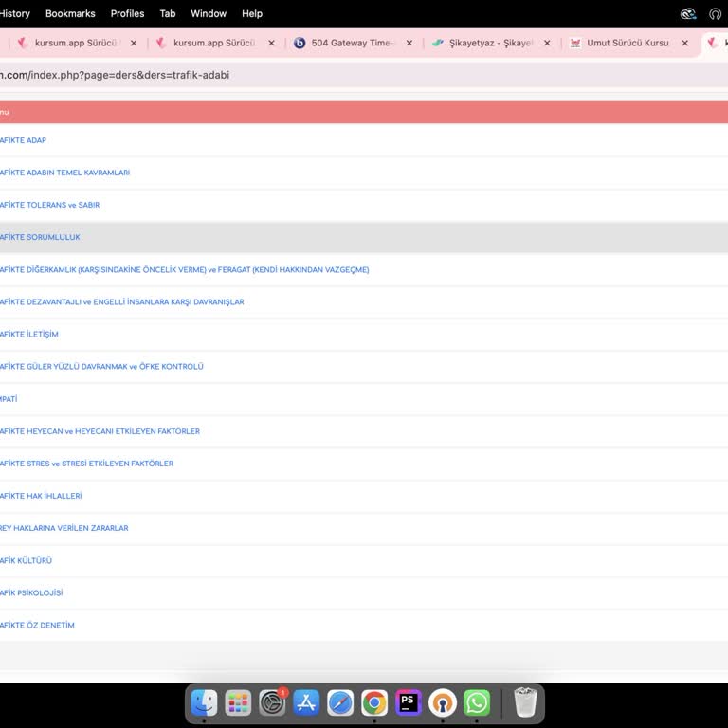Image resolution: width=728 pixels, height=728 pixels.
Task: Switch to the 504 Gateway Time-out tab
Action: tap(351, 43)
